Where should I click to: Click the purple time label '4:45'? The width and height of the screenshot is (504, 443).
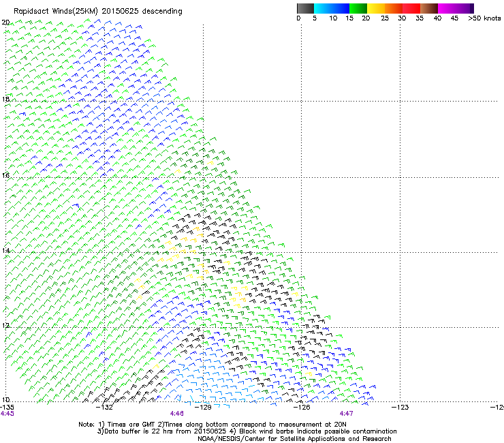tap(7, 414)
